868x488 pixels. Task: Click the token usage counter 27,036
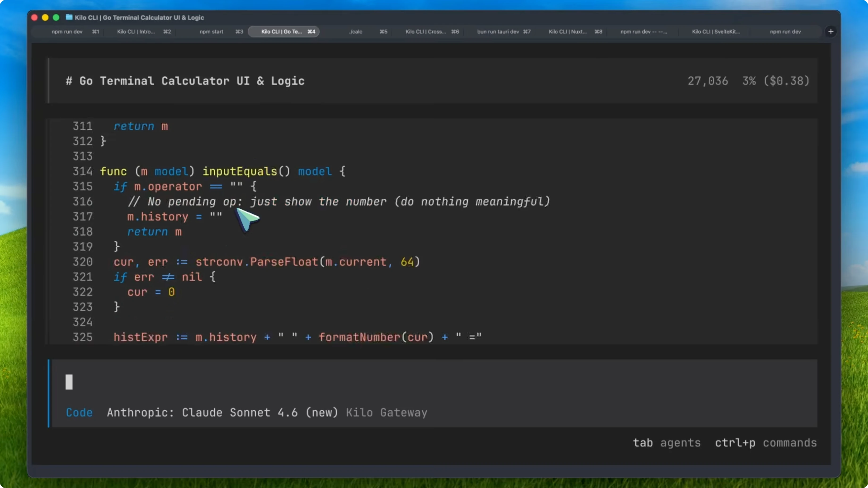pyautogui.click(x=708, y=80)
